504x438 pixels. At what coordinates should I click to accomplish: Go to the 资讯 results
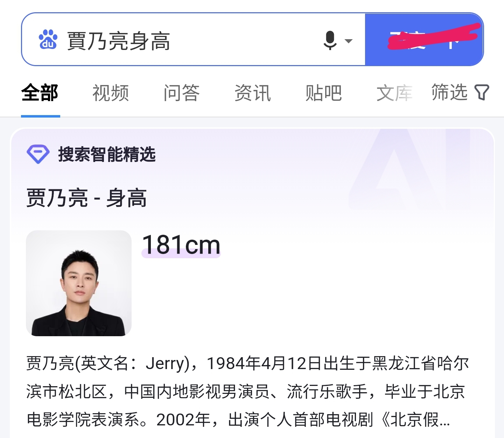(253, 92)
